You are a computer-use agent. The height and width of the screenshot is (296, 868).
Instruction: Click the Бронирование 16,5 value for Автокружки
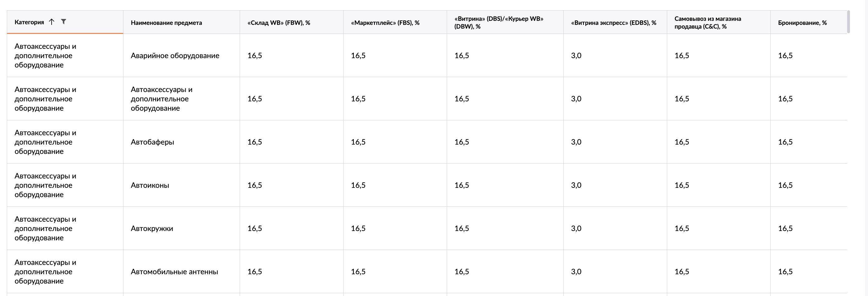pyautogui.click(x=785, y=228)
